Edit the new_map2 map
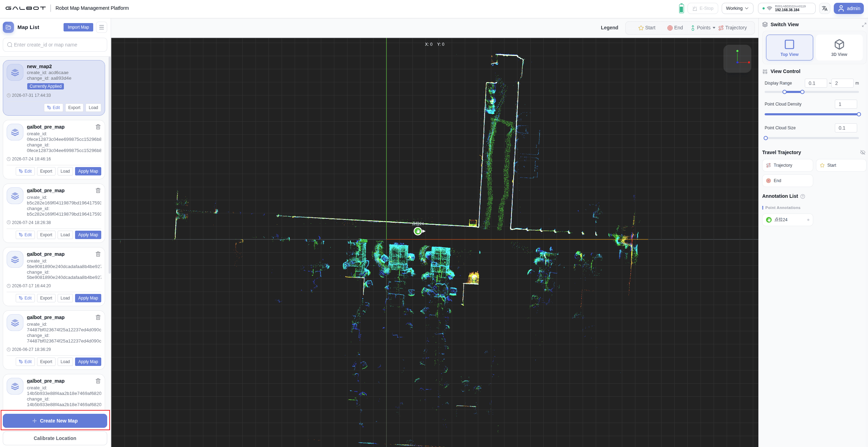The height and width of the screenshot is (447, 868). click(53, 108)
